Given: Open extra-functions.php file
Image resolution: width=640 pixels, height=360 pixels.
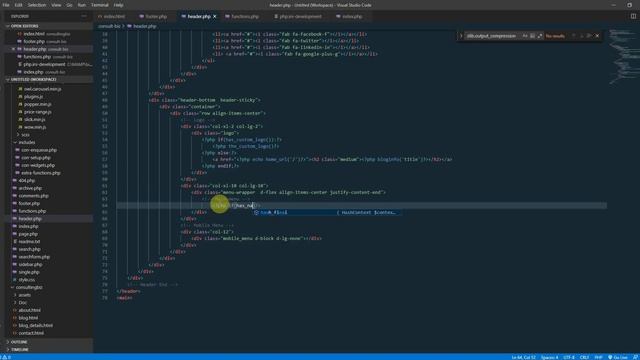Looking at the screenshot, I should pyautogui.click(x=40, y=173).
